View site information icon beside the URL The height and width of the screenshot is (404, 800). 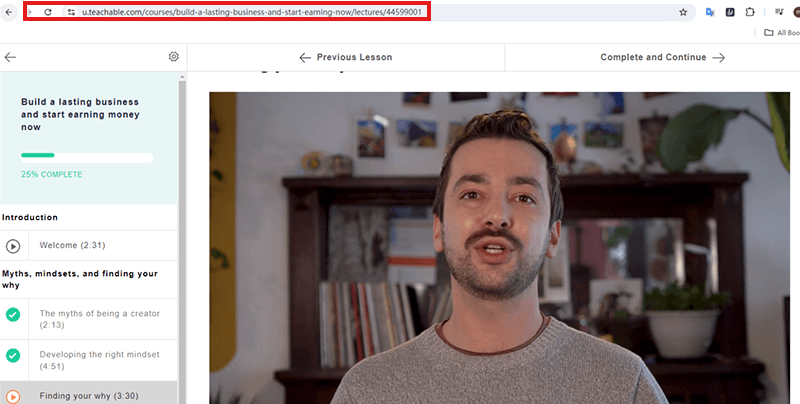point(71,12)
